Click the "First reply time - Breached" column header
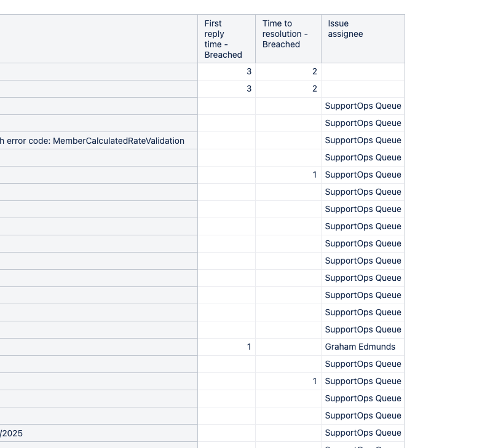482x448 pixels. tap(226, 39)
